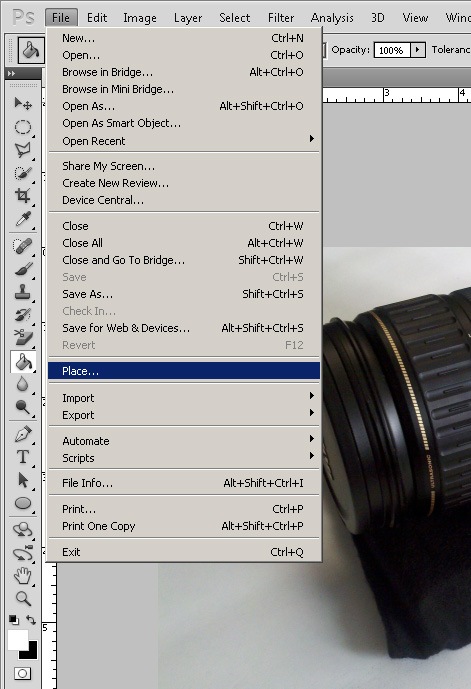Select the Eraser tool

[23, 337]
